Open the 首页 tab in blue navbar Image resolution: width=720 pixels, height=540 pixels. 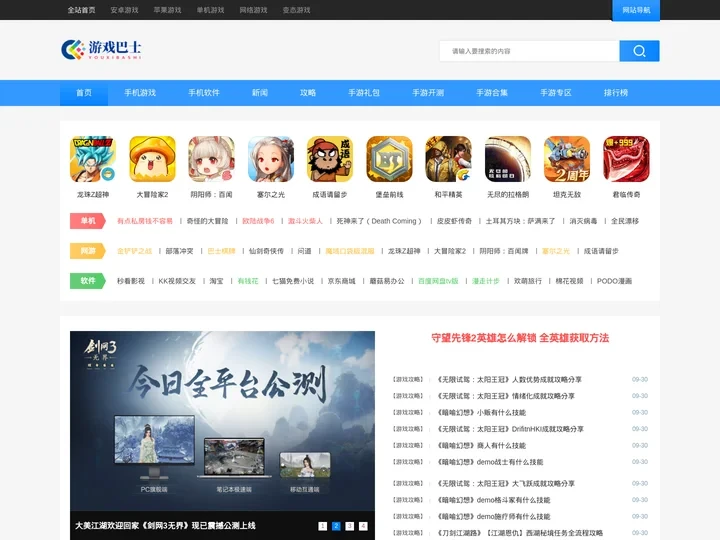pyautogui.click(x=84, y=93)
